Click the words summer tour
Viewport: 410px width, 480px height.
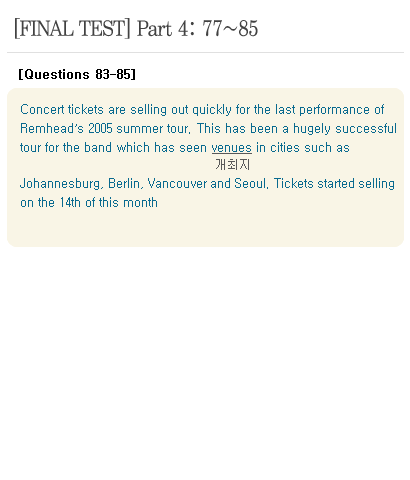pos(153,129)
